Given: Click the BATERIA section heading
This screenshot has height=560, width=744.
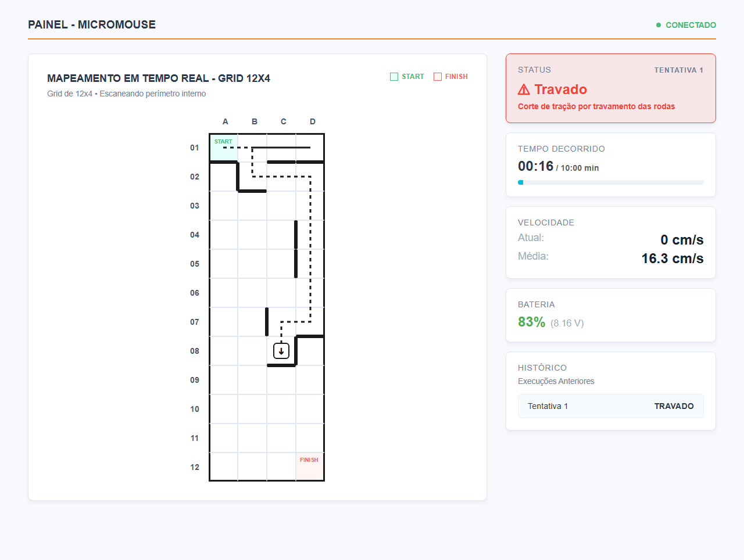Looking at the screenshot, I should point(536,304).
